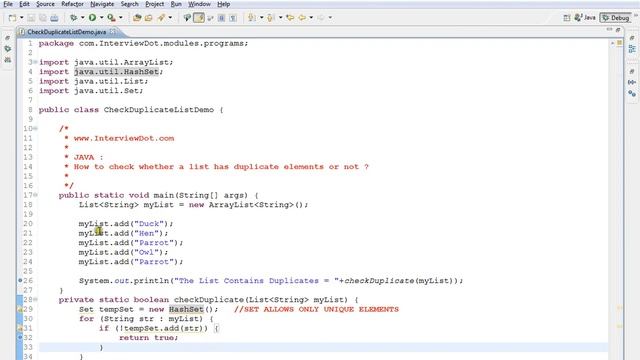Click the New Java Package icon

click(137, 18)
